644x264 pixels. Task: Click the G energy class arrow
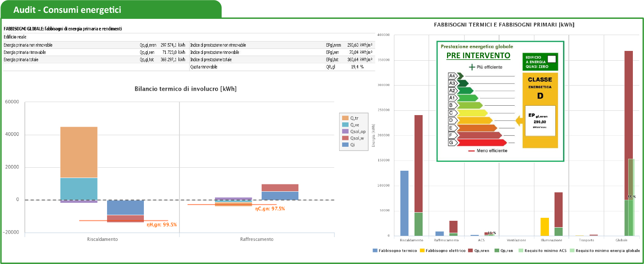point(477,142)
